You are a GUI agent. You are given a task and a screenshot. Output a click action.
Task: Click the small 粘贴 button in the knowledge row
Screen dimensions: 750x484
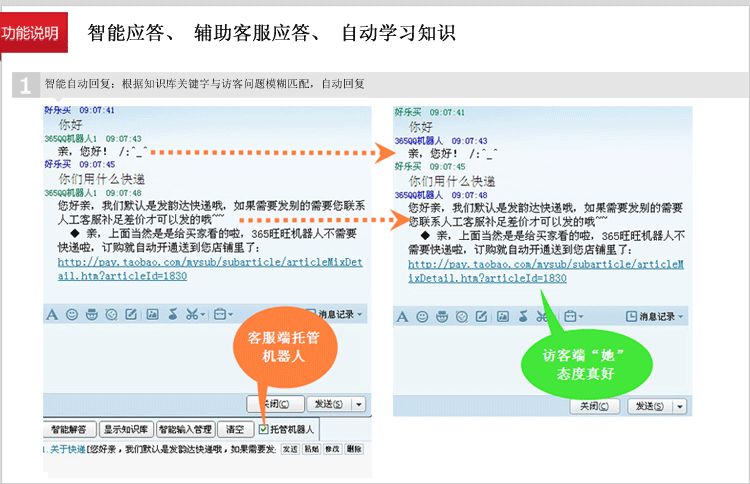[312, 449]
